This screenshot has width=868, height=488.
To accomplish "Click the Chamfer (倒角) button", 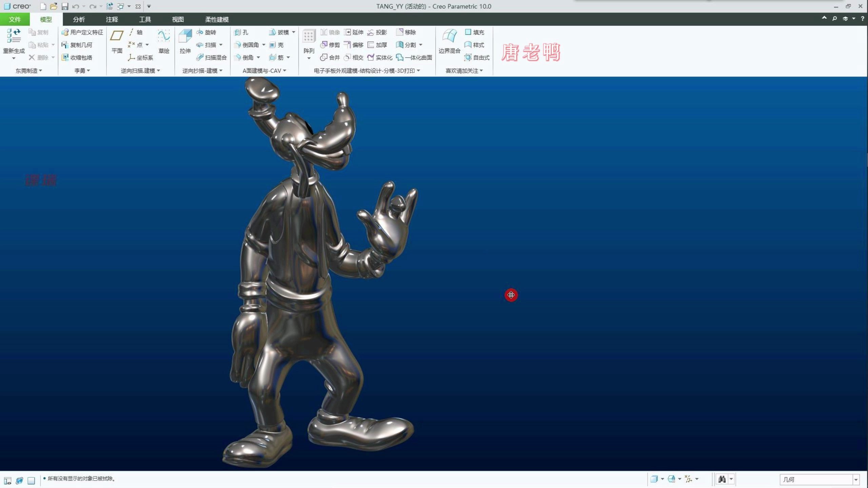I will 244,58.
